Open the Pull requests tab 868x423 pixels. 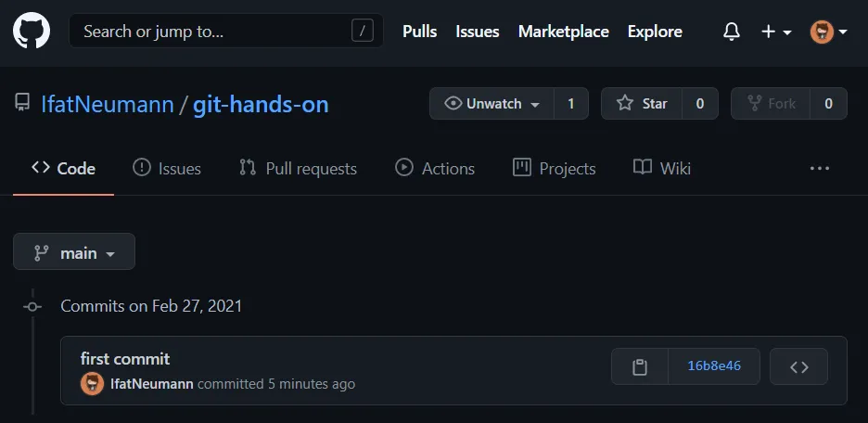pos(298,169)
